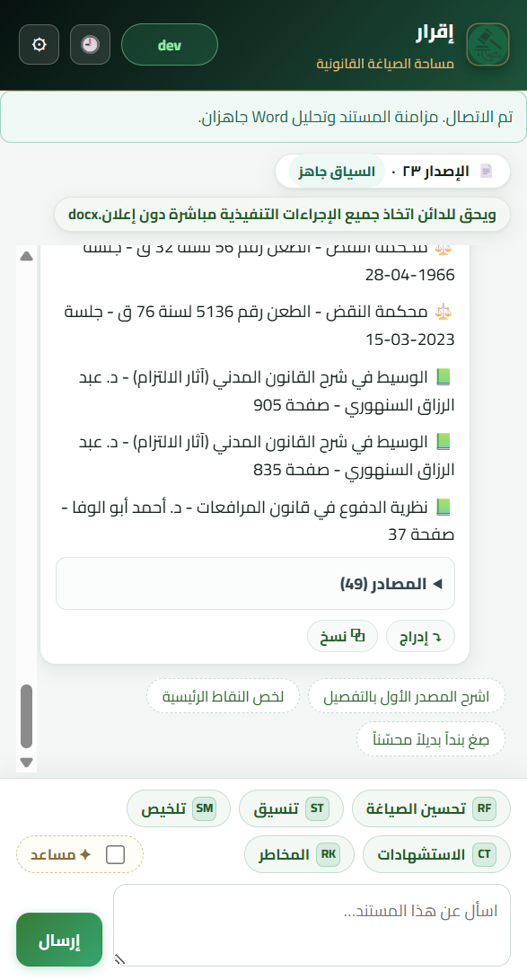Image resolution: width=527 pixels, height=980 pixels.
Task: Click the RF badge icon on تحسين الصياغة
Action: tap(484, 808)
